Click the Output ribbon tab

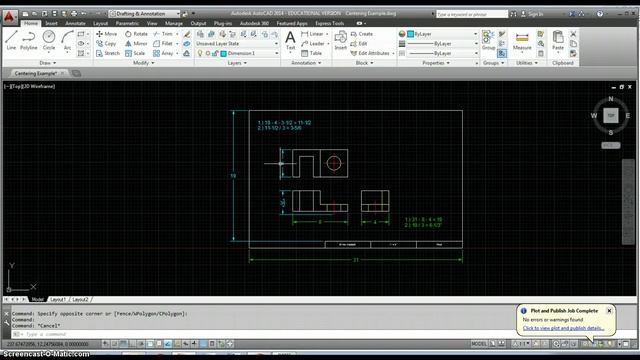198,23
